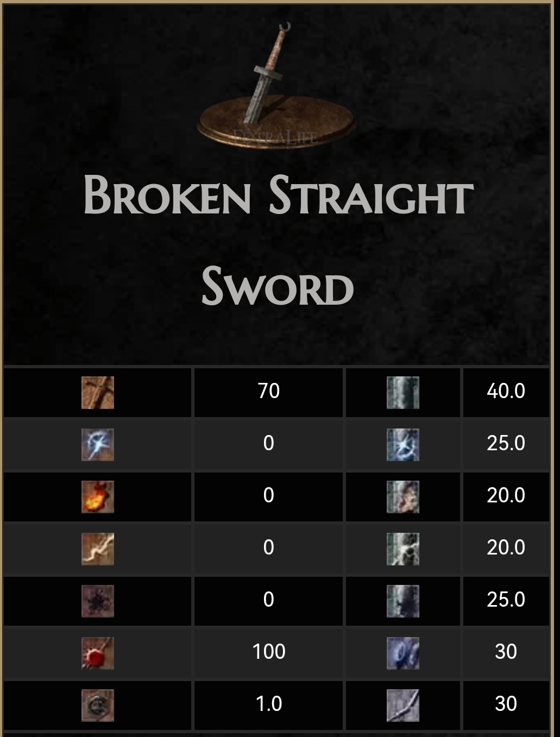Select the fire damage reduction icon

403,497
